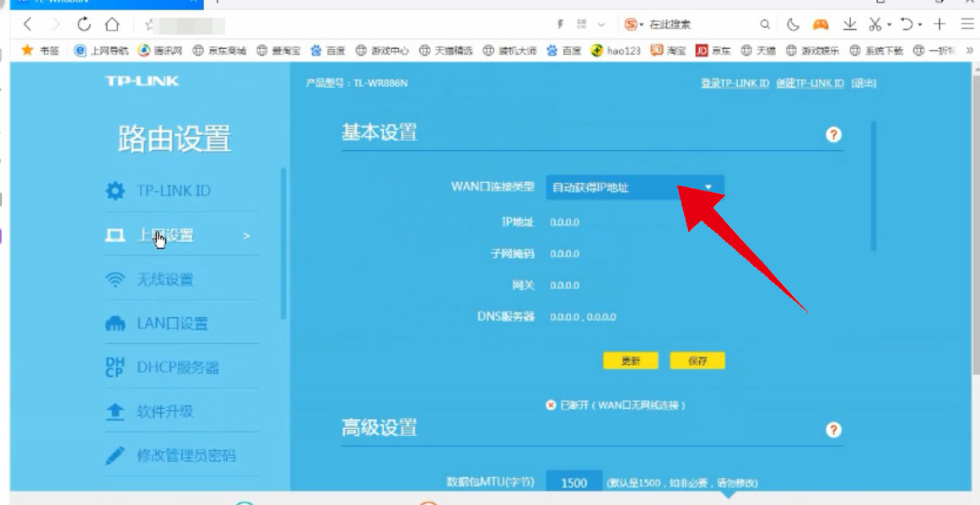The height and width of the screenshot is (505, 980).
Task: Open the 装机大师 bookmark
Action: pos(510,51)
